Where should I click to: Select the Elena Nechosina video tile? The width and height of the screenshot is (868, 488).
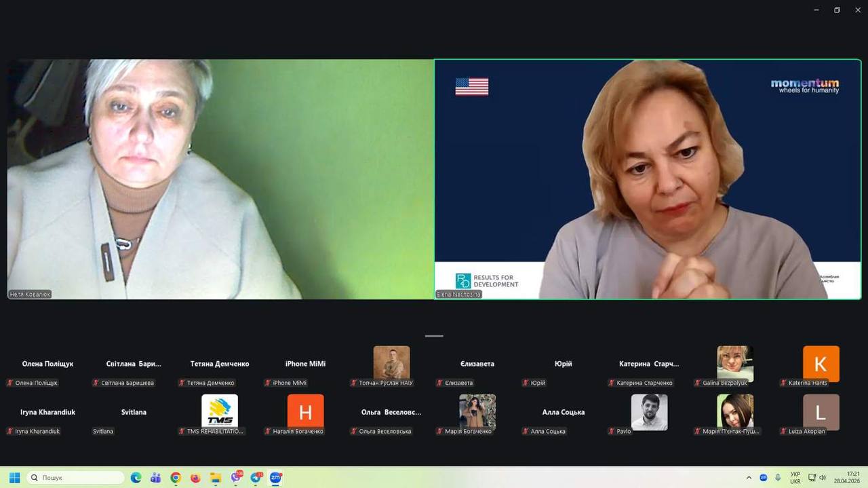pyautogui.click(x=648, y=179)
